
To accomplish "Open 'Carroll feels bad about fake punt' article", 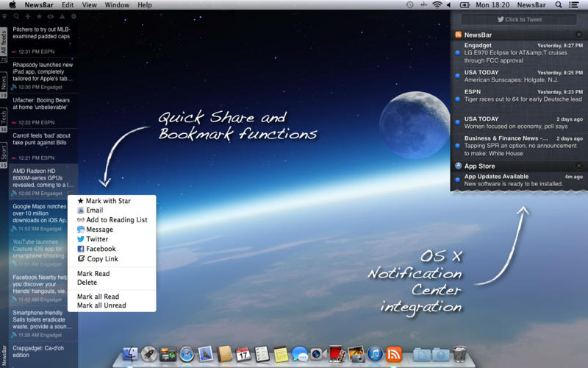I will pos(43,146).
